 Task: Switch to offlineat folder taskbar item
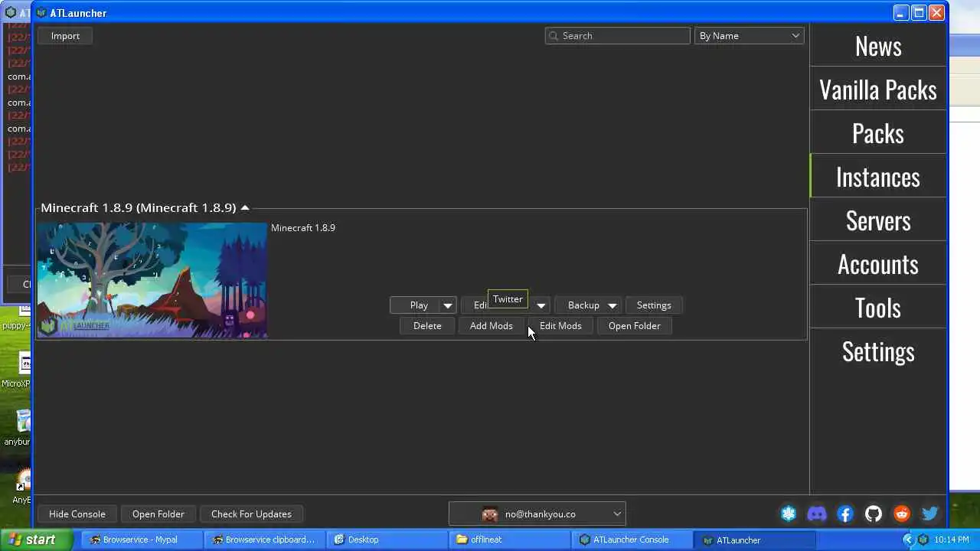tap(509, 540)
